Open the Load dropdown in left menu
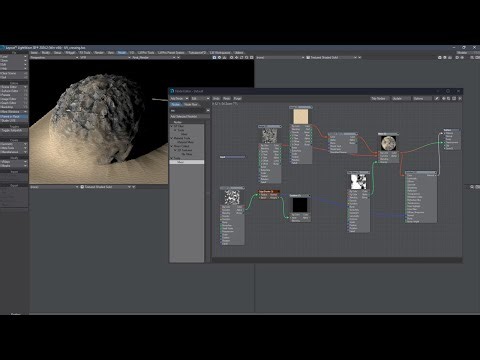Viewport: 480px width, 360px height. tap(14, 57)
